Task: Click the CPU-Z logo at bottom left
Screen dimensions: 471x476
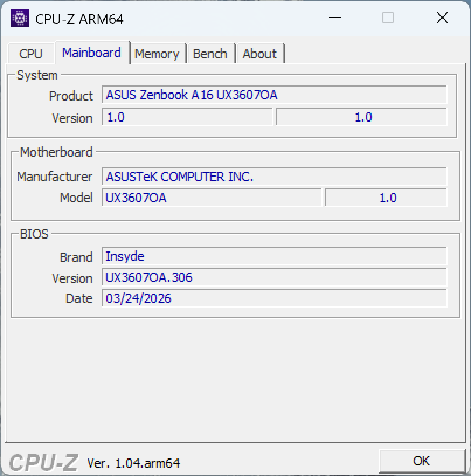Action: point(44,463)
